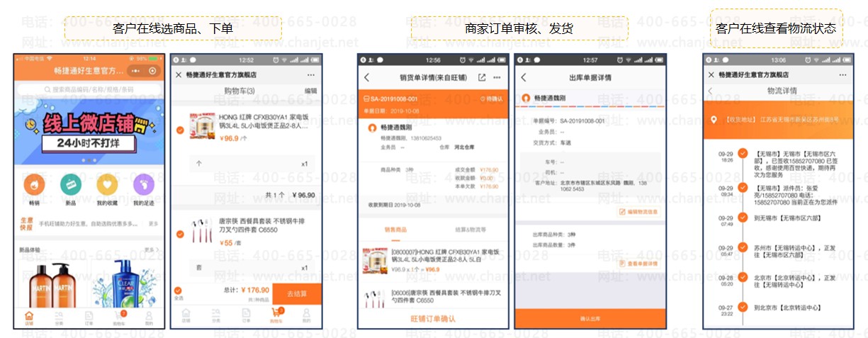Switch to 订单 tab on store home

click(x=89, y=317)
